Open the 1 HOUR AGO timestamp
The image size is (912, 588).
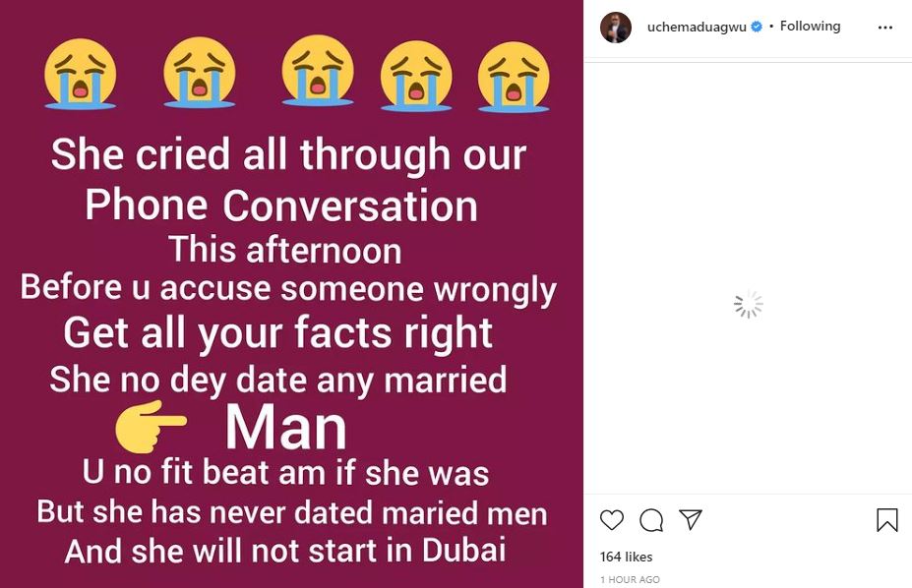[630, 580]
